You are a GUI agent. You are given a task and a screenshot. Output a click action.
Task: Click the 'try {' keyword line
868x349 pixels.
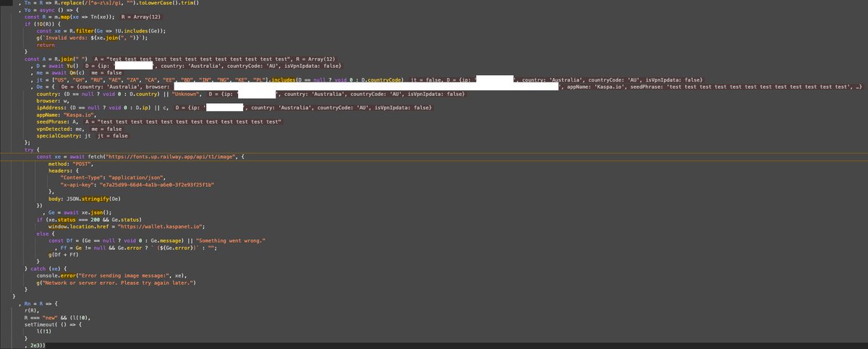(33, 149)
